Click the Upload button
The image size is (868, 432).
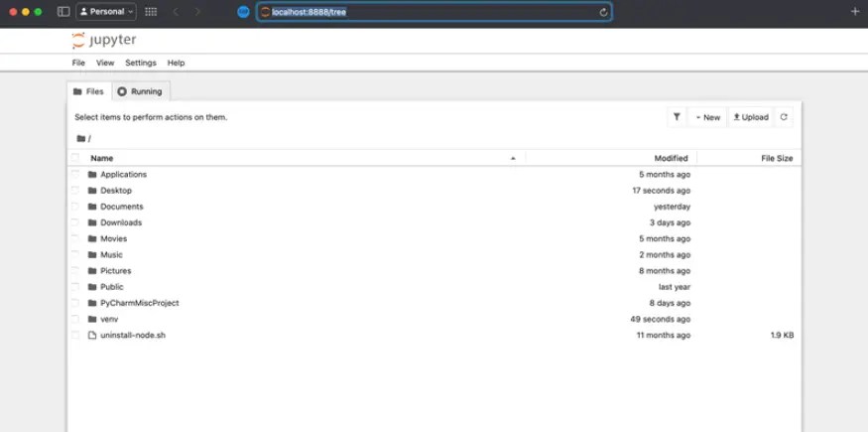pyautogui.click(x=751, y=117)
